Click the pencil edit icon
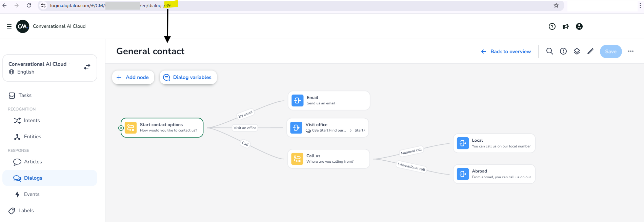 point(590,51)
